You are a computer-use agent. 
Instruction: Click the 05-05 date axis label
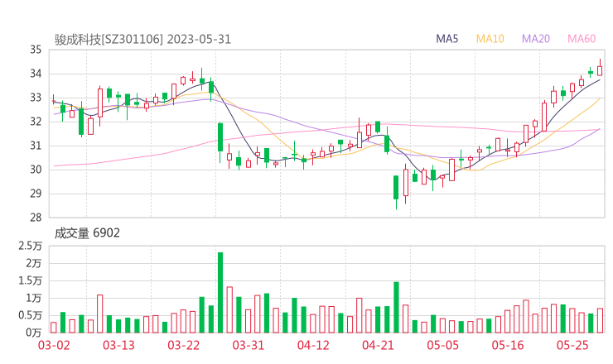[x=443, y=345]
